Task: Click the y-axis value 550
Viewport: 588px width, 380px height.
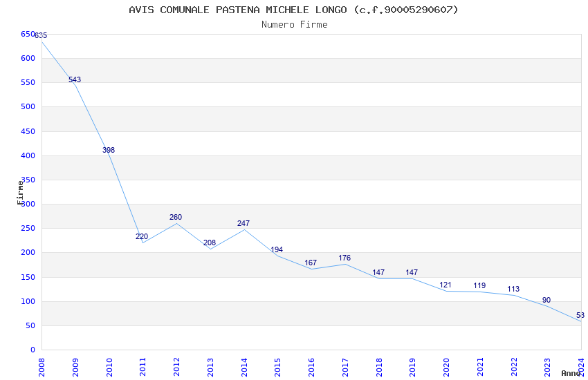Action: point(28,82)
